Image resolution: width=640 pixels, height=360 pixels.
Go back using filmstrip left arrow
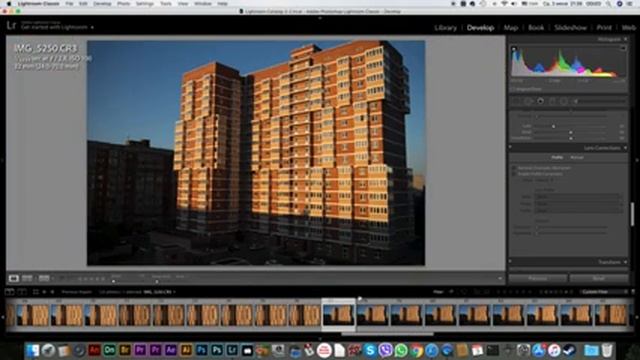(x=44, y=292)
